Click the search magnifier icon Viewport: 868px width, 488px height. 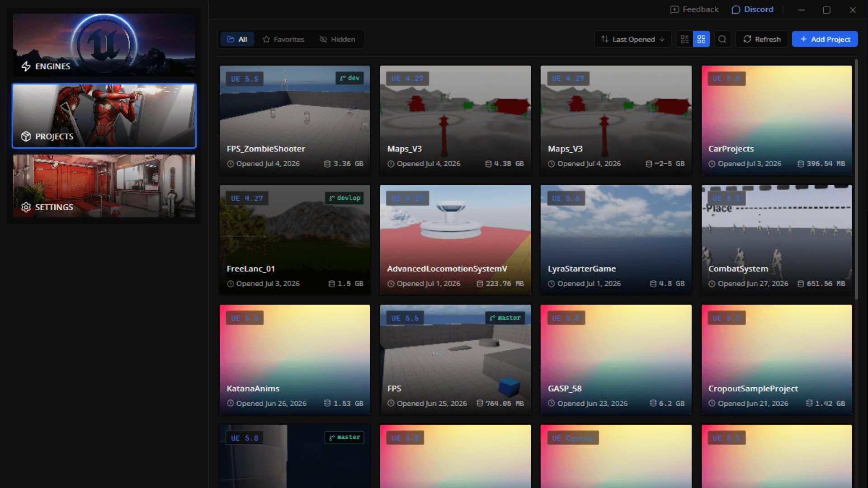722,39
